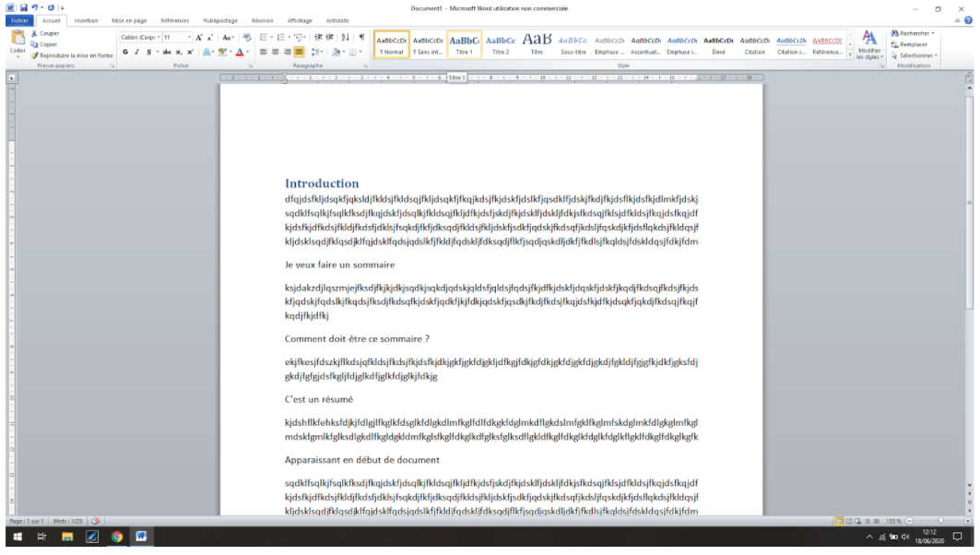980x555 pixels.
Task: Click the text highlight color button
Action: coord(222,53)
